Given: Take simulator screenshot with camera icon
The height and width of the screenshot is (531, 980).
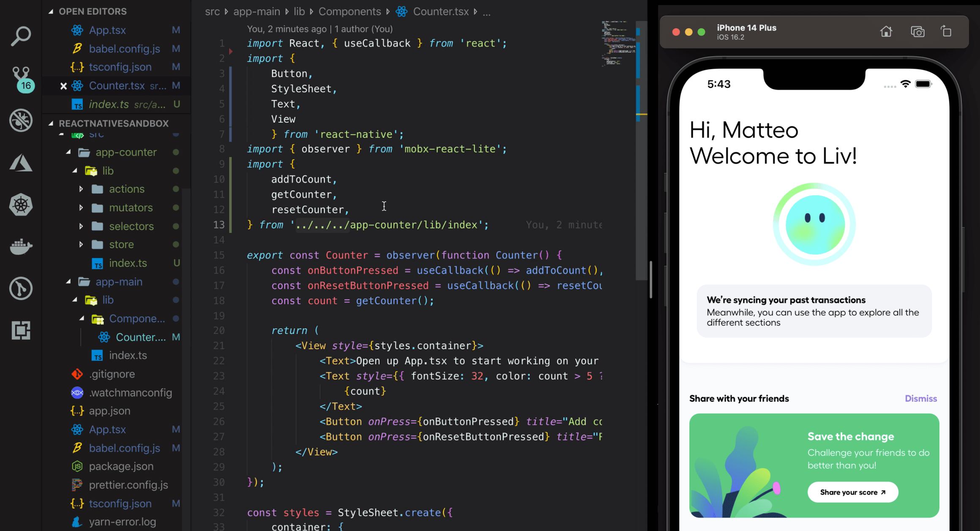Looking at the screenshot, I should 917,32.
